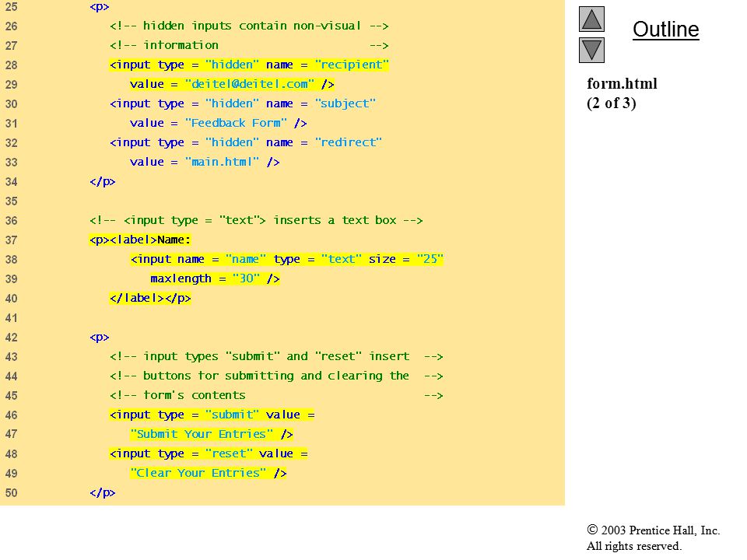
Task: Click the "submit" type string on line 46
Action: pos(232,415)
